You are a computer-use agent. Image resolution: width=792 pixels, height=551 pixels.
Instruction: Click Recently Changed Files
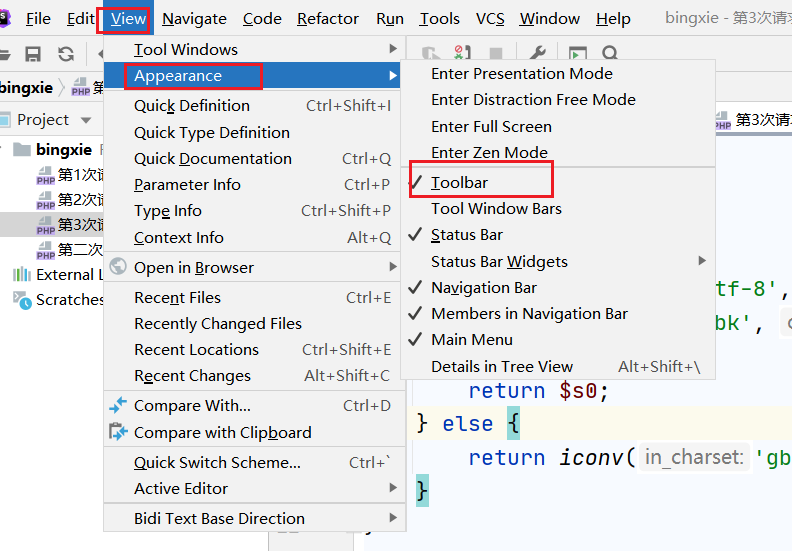pos(218,323)
